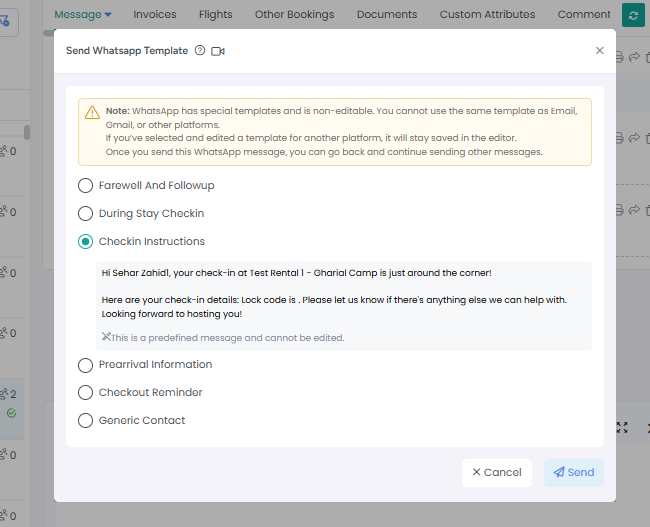Click the Send Whatsapp Template title
650x527 pixels.
(127, 51)
